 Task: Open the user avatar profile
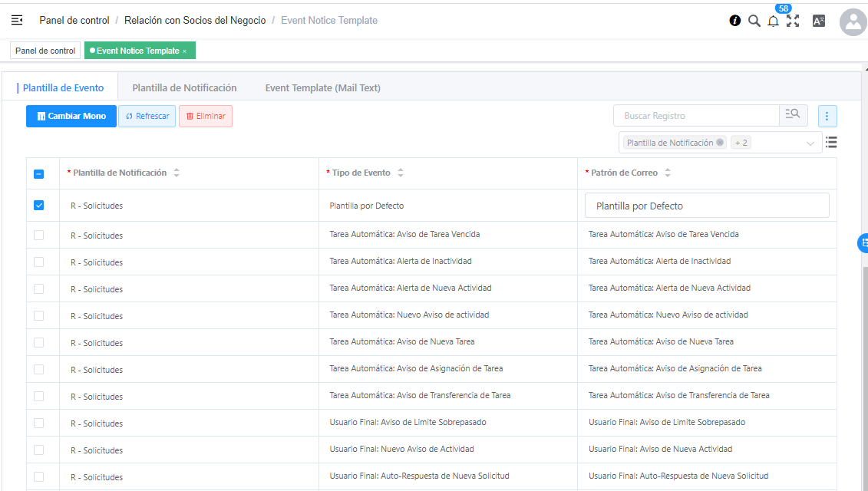coord(853,22)
